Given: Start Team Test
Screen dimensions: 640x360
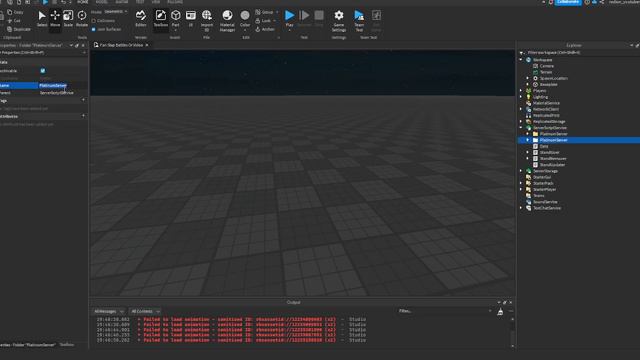Looking at the screenshot, I should pos(359,20).
